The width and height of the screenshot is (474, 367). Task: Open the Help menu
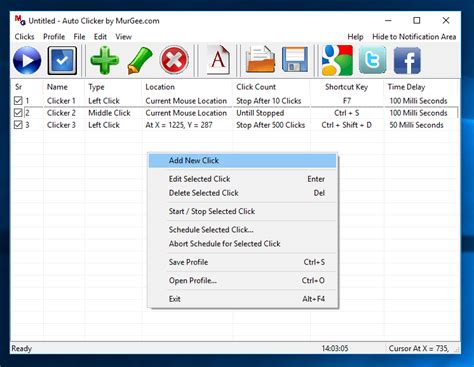(355, 37)
